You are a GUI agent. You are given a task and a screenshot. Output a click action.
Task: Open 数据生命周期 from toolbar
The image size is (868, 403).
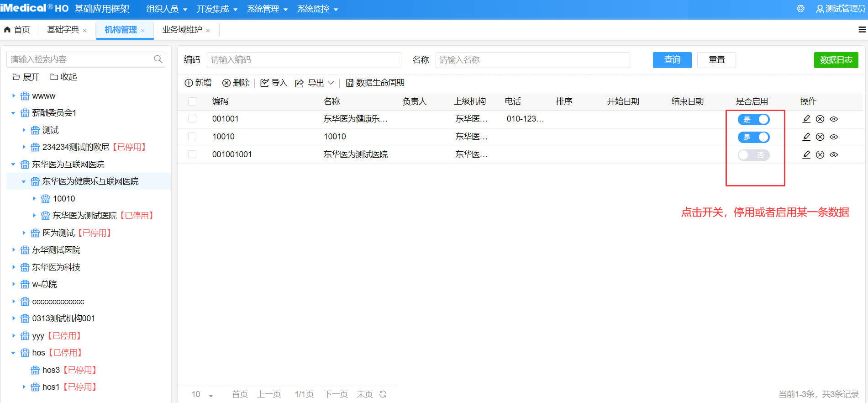tap(375, 83)
